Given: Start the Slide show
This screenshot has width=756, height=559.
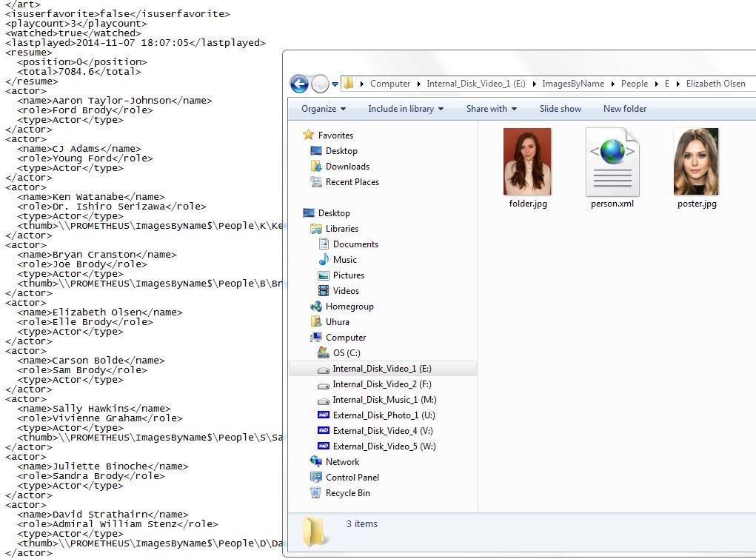Looking at the screenshot, I should point(561,108).
